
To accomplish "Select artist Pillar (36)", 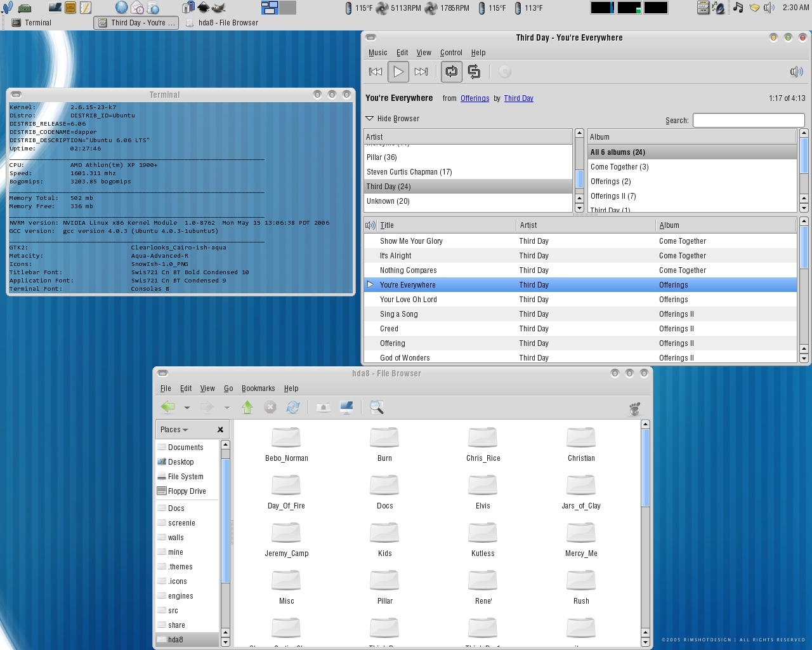I will coord(468,157).
